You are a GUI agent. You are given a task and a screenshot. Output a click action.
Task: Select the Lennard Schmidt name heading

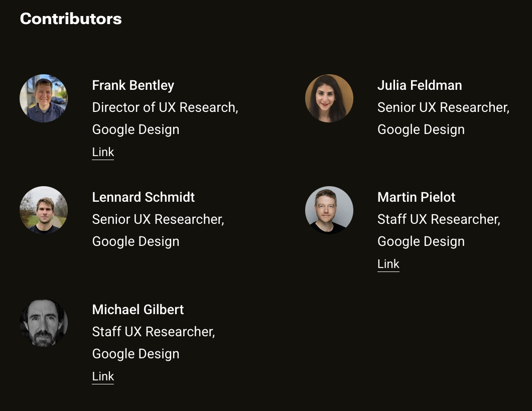[143, 197]
